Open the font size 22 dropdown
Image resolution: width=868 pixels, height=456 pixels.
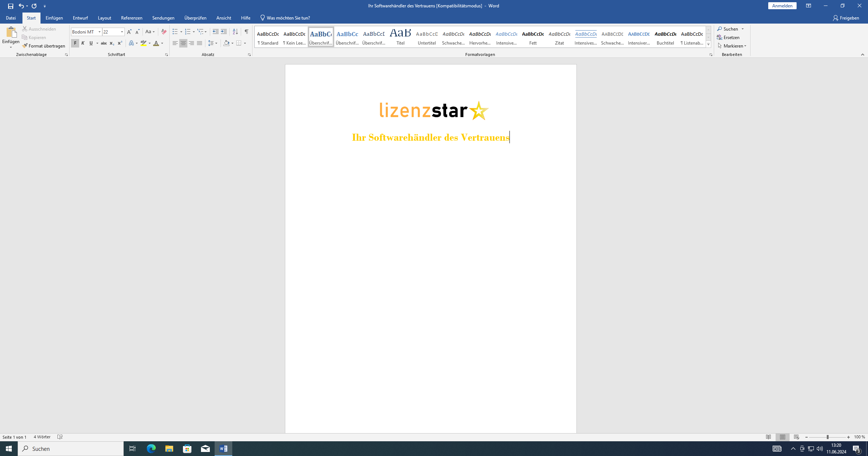[122, 32]
